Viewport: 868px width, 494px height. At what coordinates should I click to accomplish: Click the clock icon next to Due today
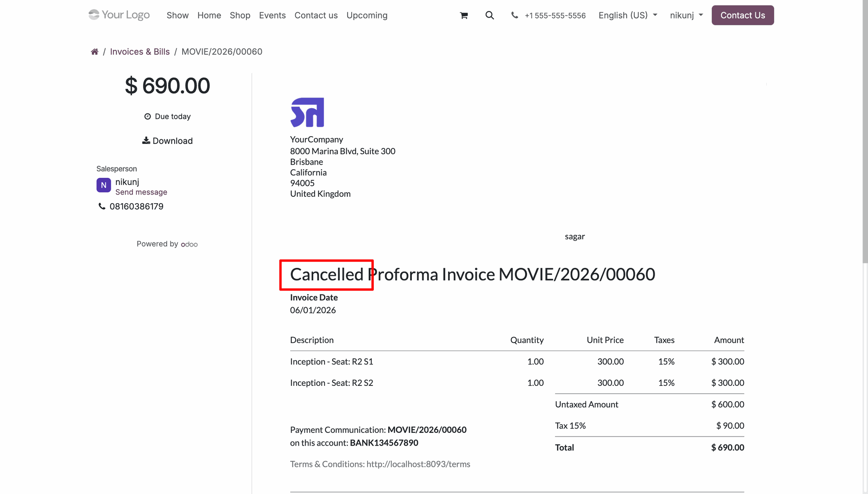147,116
